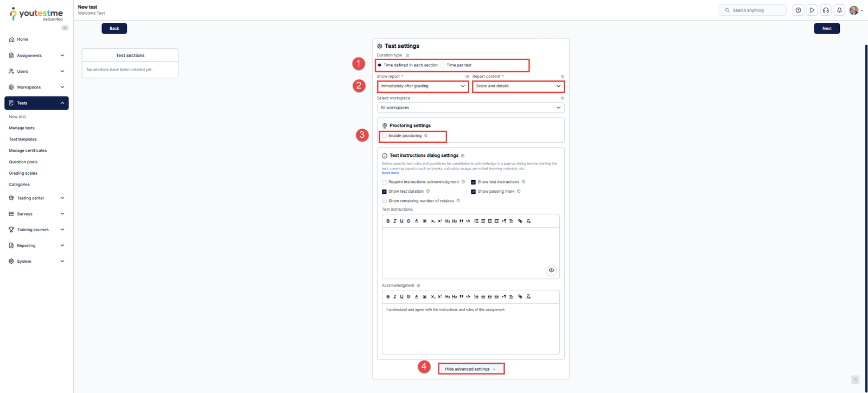Insert link using Acknowledgment editor toolbar

tap(520, 297)
